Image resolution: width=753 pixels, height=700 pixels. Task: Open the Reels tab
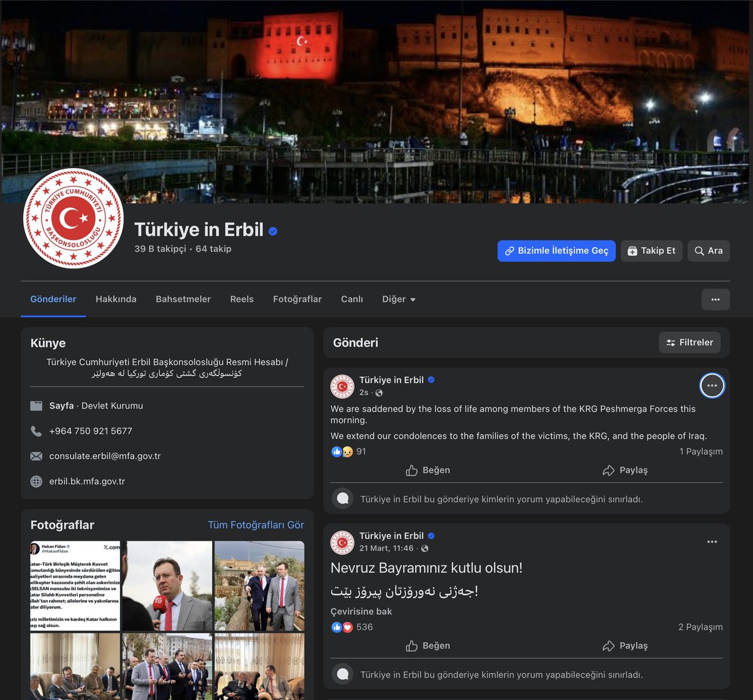pos(242,299)
